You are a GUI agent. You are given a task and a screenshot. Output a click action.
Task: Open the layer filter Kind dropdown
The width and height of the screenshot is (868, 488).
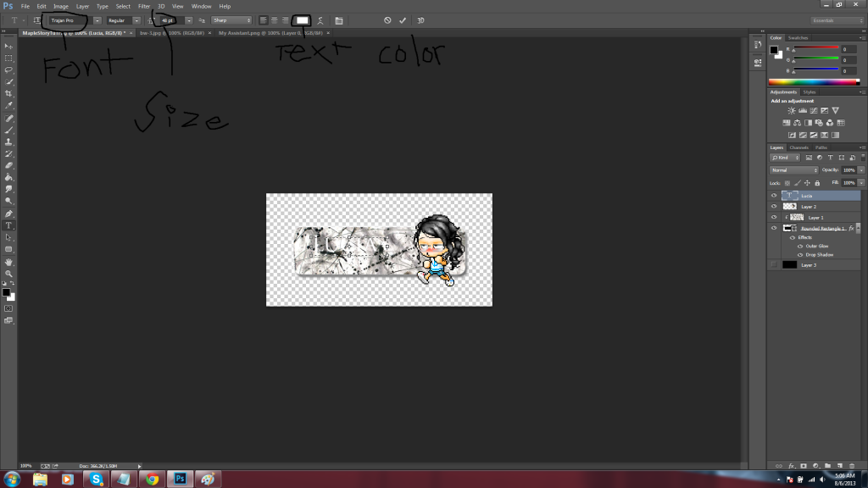pyautogui.click(x=785, y=158)
